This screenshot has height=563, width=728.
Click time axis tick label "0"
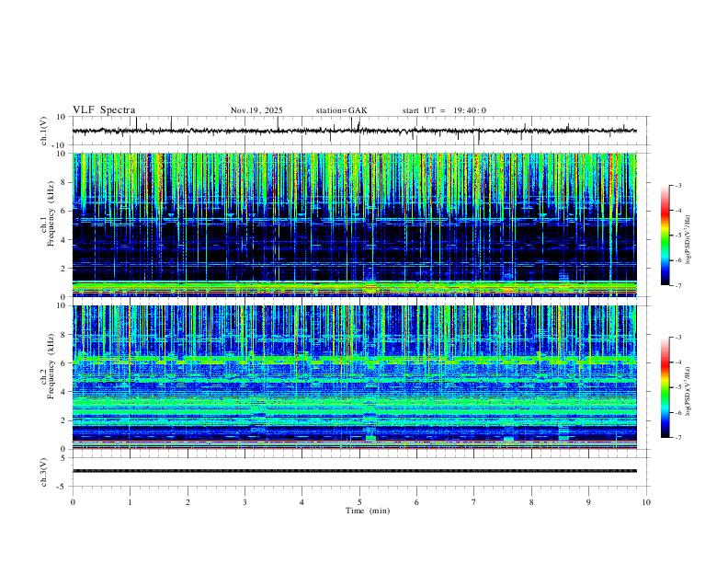(73, 502)
